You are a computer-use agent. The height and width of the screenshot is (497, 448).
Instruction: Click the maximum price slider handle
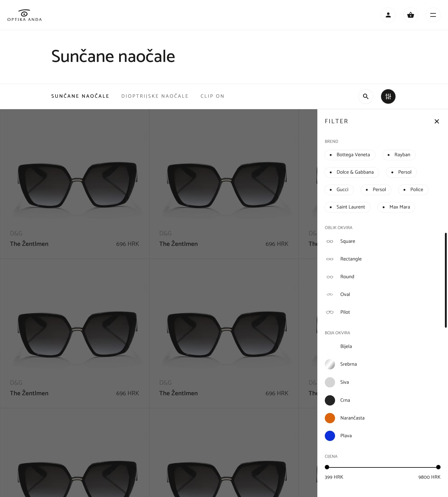click(x=438, y=467)
